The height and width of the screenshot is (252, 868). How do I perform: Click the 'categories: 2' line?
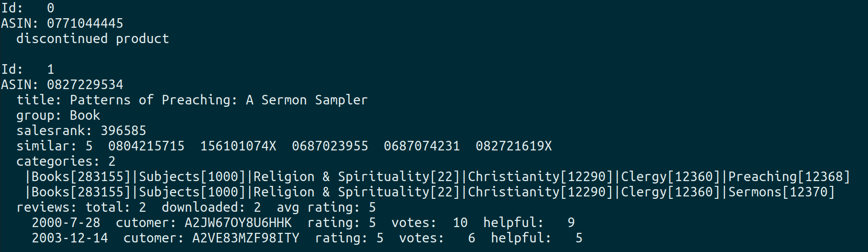pyautogui.click(x=66, y=161)
